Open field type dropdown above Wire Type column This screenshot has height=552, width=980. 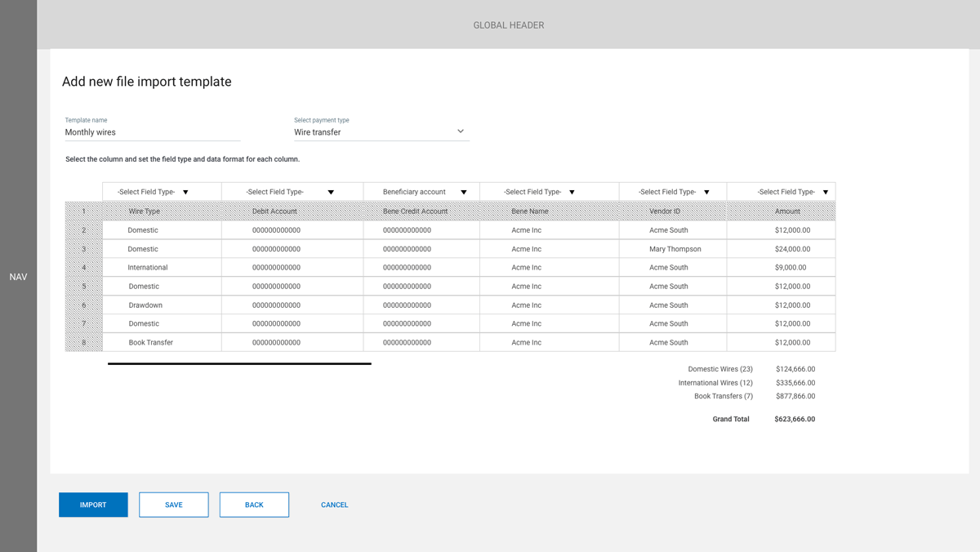162,192
